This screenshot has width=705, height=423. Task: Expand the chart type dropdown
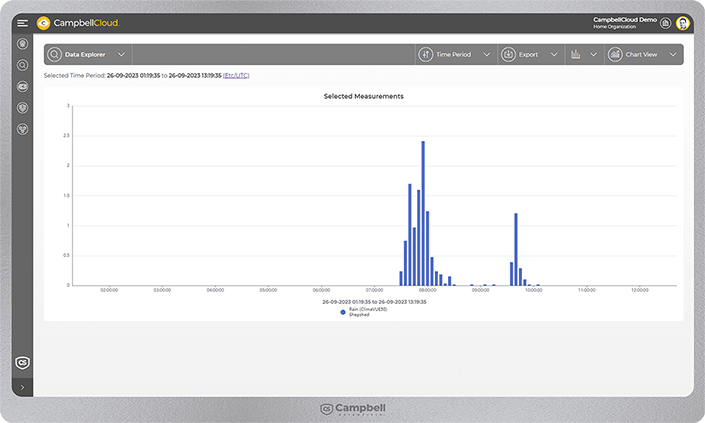coord(583,55)
